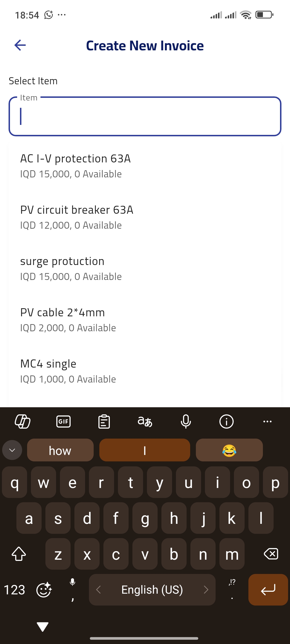Tap the "how" word suggestion
The image size is (290, 644).
pyautogui.click(x=60, y=450)
